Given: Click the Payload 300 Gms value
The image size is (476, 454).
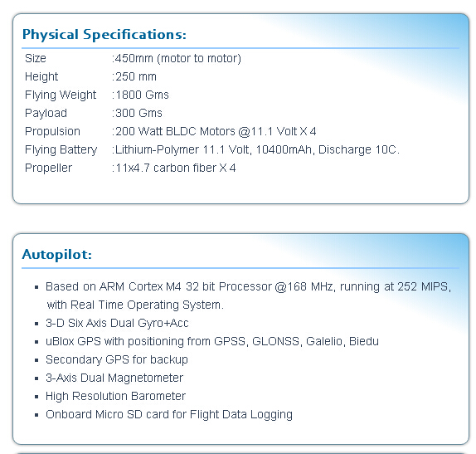Looking at the screenshot, I should (137, 113).
